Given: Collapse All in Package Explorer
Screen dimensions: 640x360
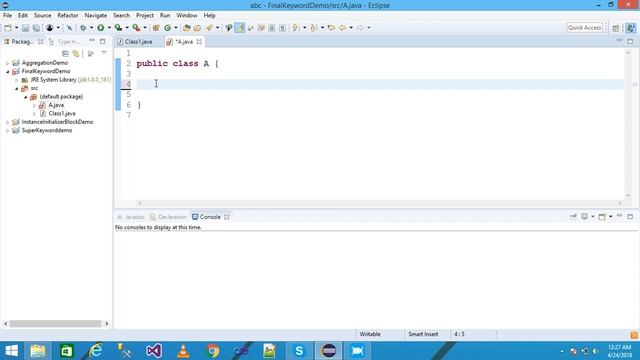Looking at the screenshot, I should 65,53.
